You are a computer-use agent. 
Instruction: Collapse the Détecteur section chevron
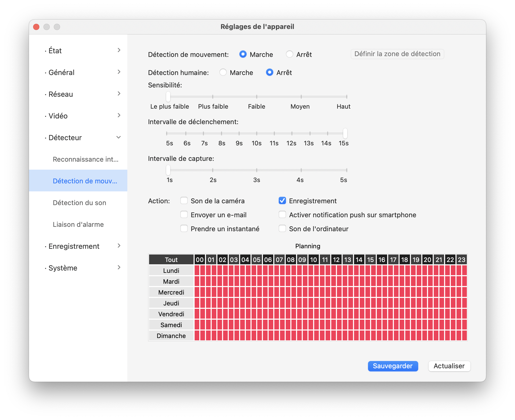[x=119, y=137]
